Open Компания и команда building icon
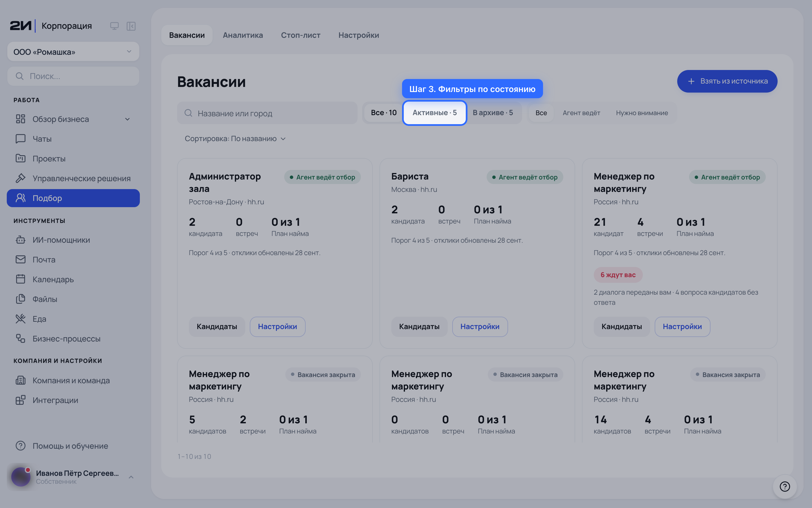Image resolution: width=812 pixels, height=508 pixels. (x=21, y=380)
